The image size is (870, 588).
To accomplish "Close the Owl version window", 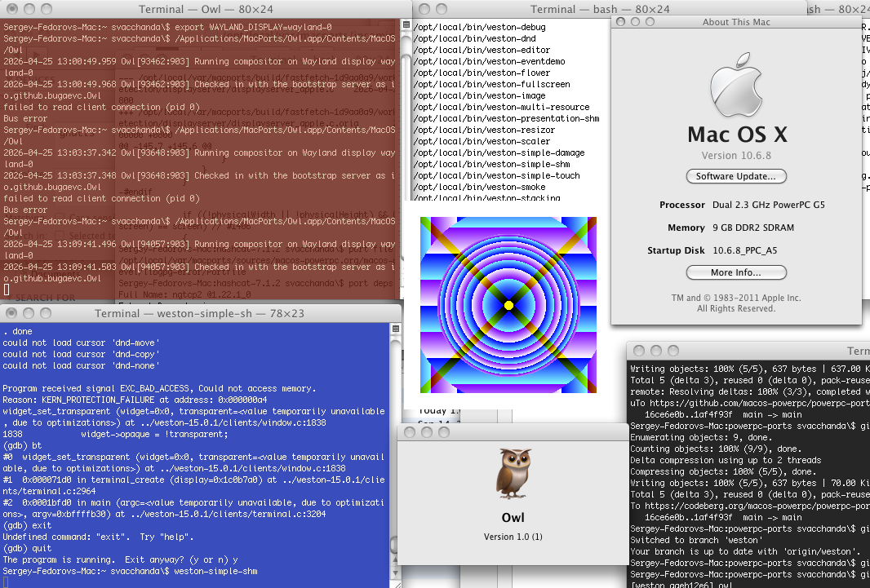I will (x=410, y=431).
